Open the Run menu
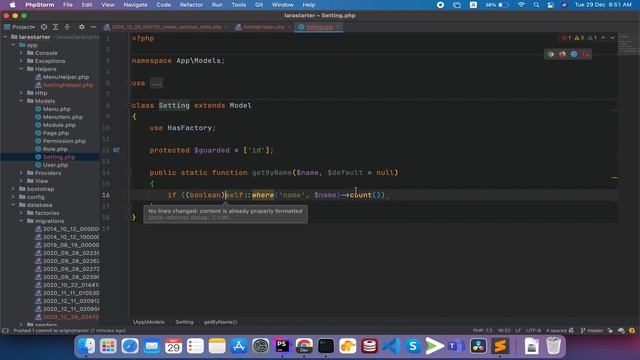 coord(217,5)
